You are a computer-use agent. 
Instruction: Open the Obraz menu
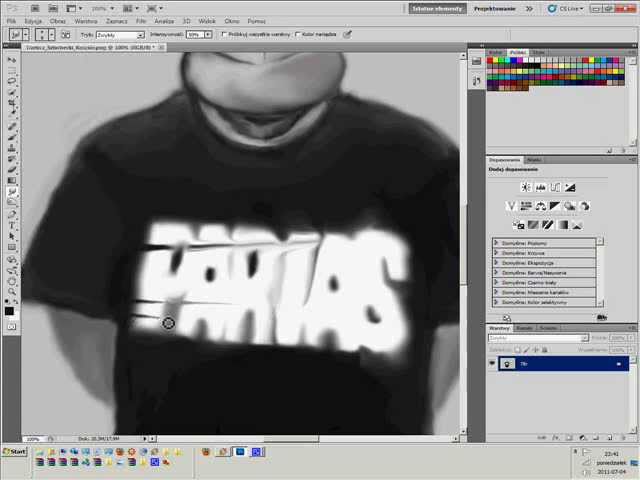tap(58, 21)
